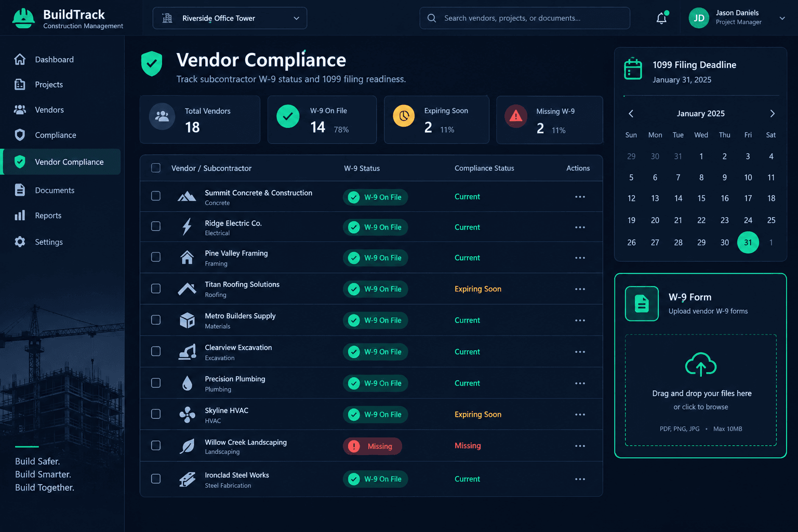Click 'or click to browse' upload link
Viewport: 798px width, 532px height.
click(x=701, y=407)
